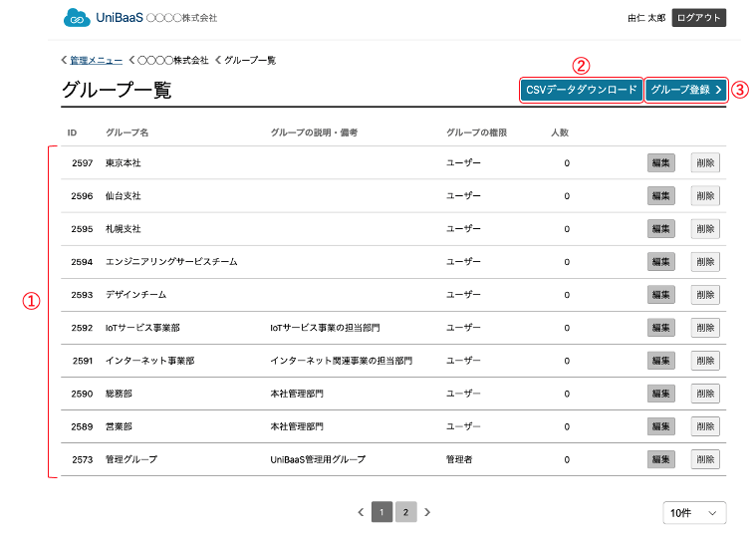The width and height of the screenshot is (756, 535).
Task: Click the 東京本社 group name
Action: coord(123,163)
